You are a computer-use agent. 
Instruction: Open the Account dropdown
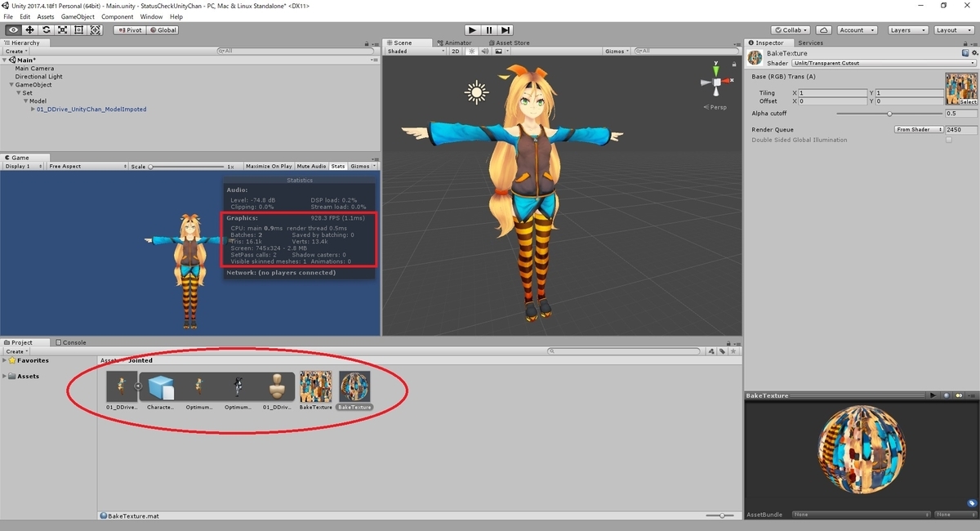(x=857, y=30)
